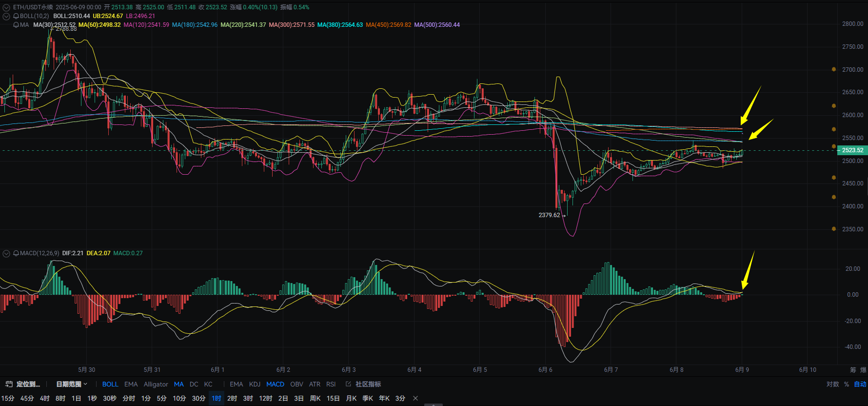Toggle 自动 auto scale
The image size is (868, 406).
pos(860,384)
